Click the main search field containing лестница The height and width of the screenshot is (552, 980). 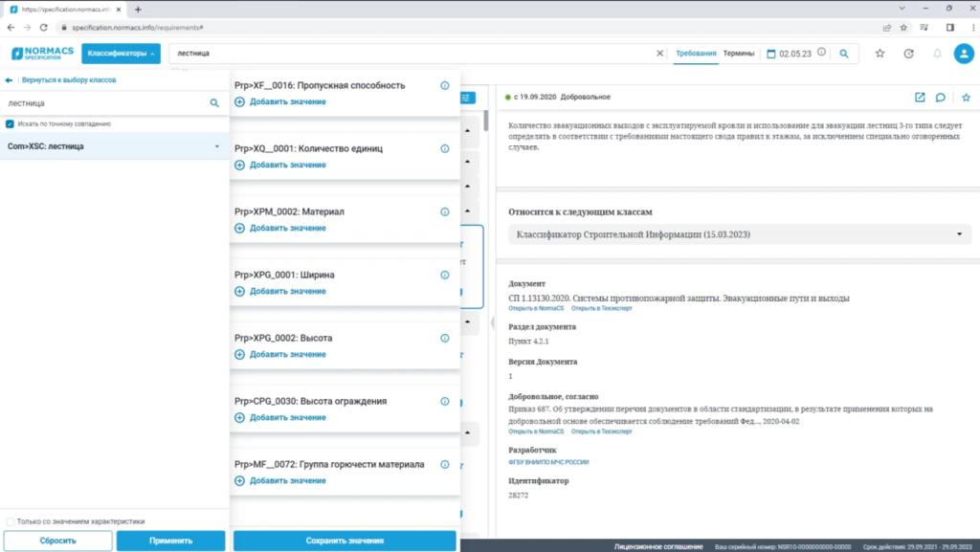[412, 54]
